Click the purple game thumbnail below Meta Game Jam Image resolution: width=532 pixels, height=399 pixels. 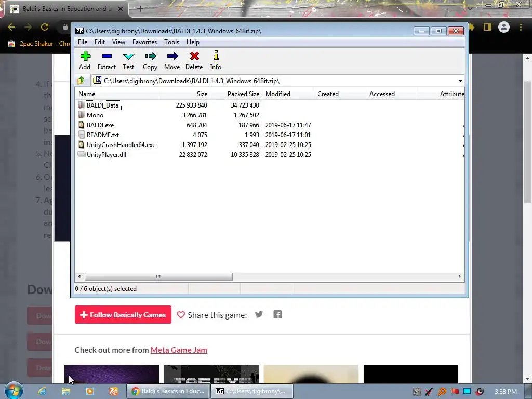tap(112, 374)
